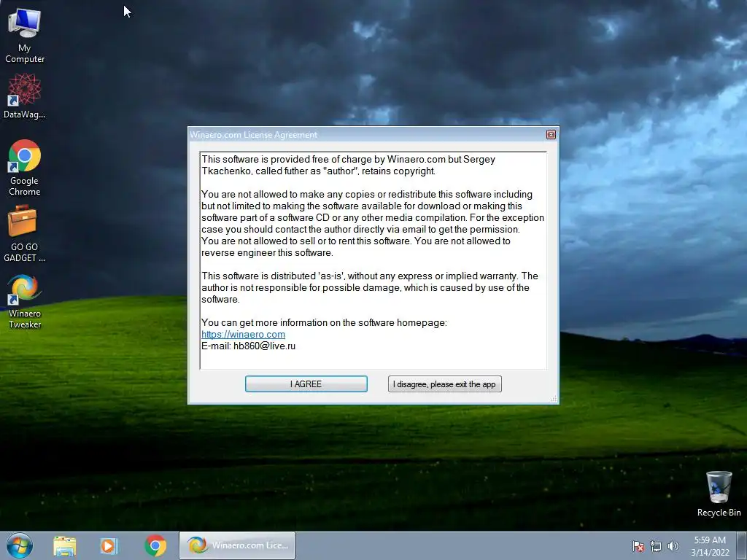Select the Winaero Tweaker desktop shortcut

click(24, 301)
